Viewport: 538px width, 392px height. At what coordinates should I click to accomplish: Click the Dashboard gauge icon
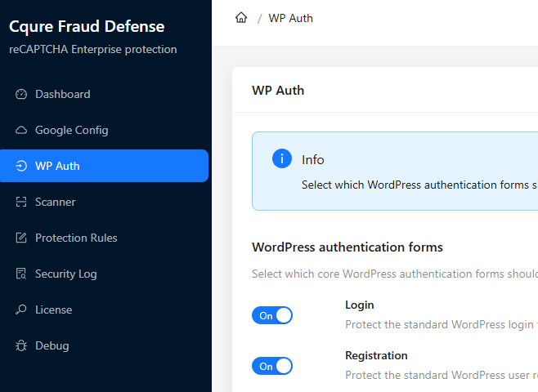click(21, 94)
